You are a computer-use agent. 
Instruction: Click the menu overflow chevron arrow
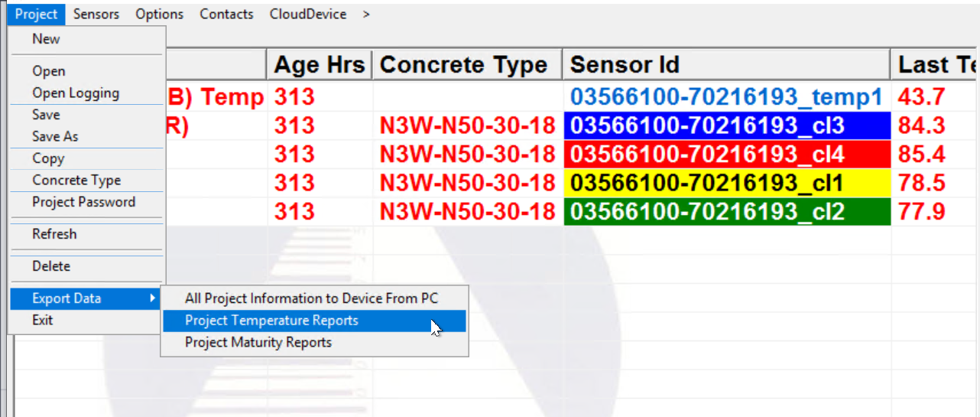point(367,14)
